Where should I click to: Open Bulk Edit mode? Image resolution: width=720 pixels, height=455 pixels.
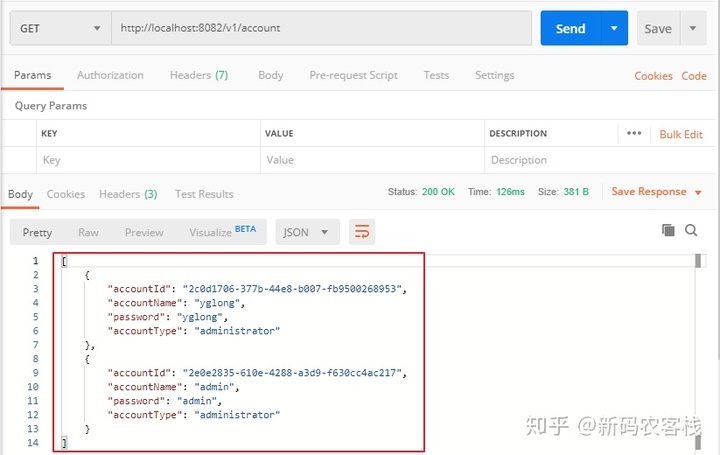click(x=681, y=134)
